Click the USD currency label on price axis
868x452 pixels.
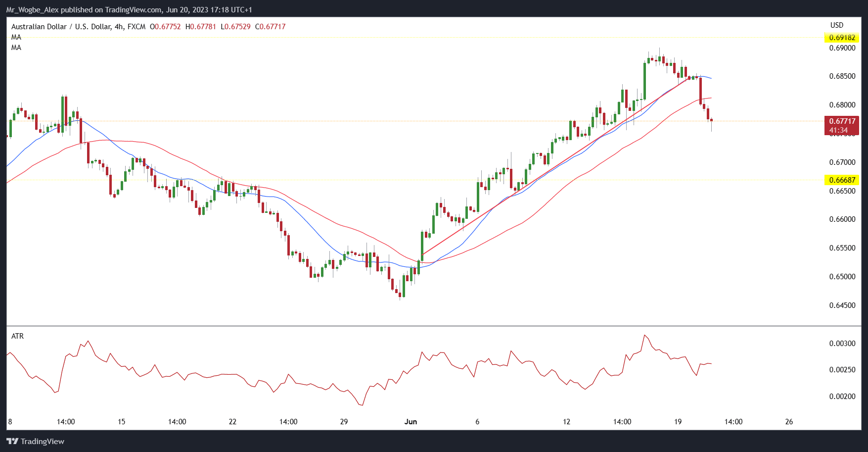tap(837, 25)
